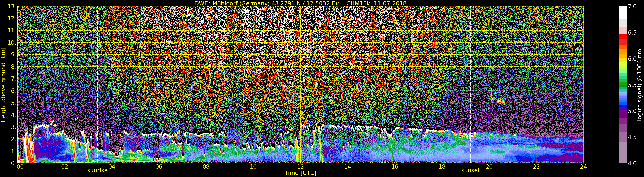Click the white segment at colorbar top
644x177 pixels.
[x=623, y=12]
